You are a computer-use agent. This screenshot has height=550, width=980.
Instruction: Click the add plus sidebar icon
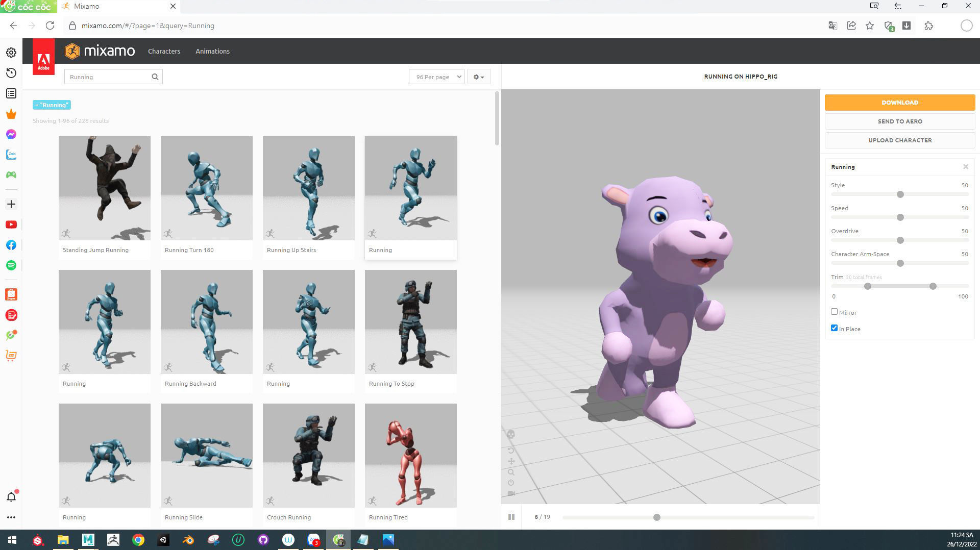coord(11,204)
